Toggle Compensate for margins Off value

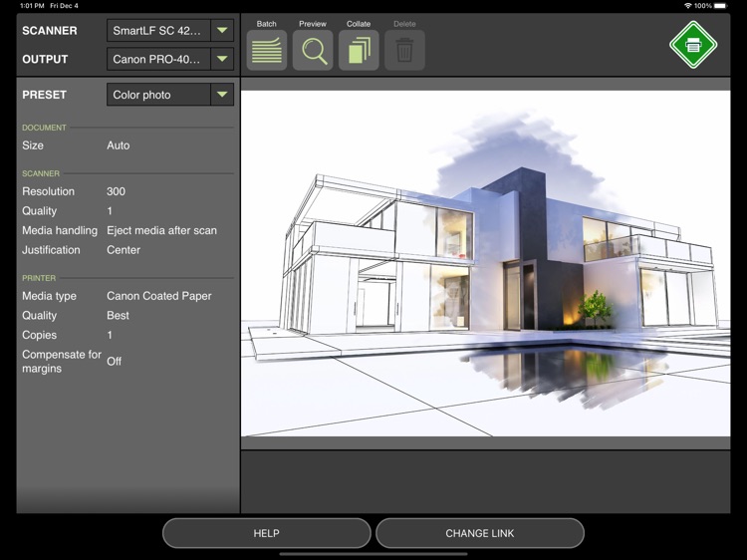(114, 362)
